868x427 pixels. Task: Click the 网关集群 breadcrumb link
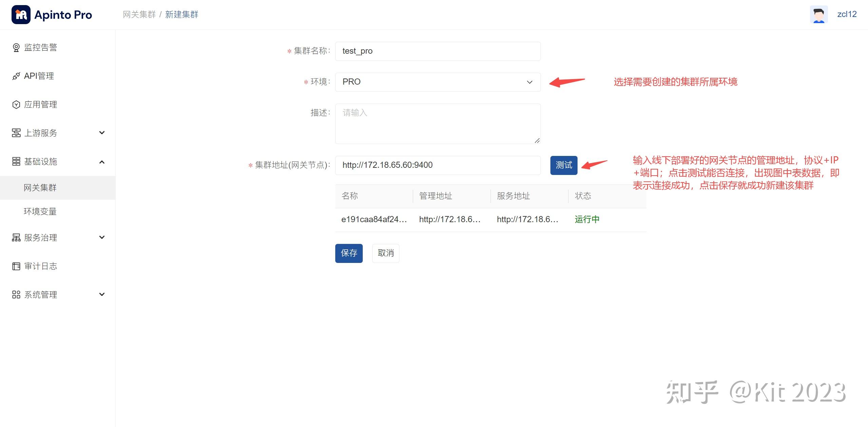pos(139,15)
